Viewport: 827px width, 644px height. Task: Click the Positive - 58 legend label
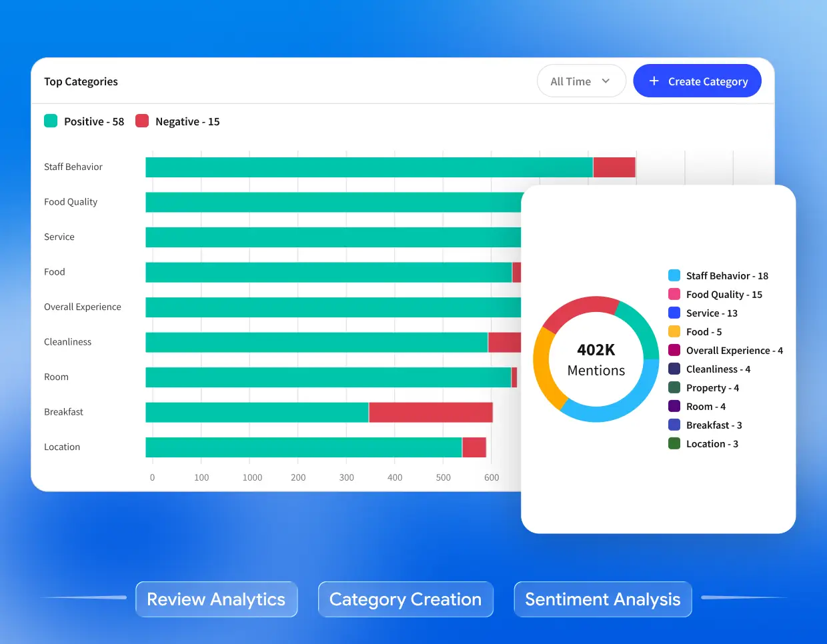click(x=94, y=121)
